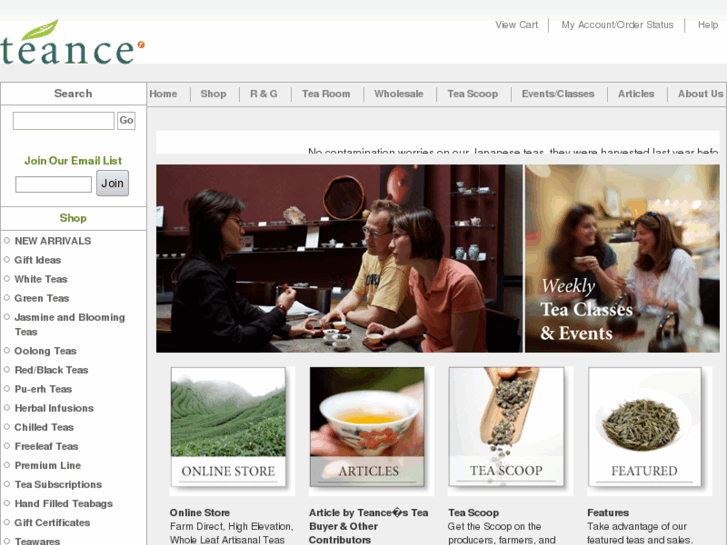Open the Shop menu item
Screen dimensions: 727x545
click(213, 94)
